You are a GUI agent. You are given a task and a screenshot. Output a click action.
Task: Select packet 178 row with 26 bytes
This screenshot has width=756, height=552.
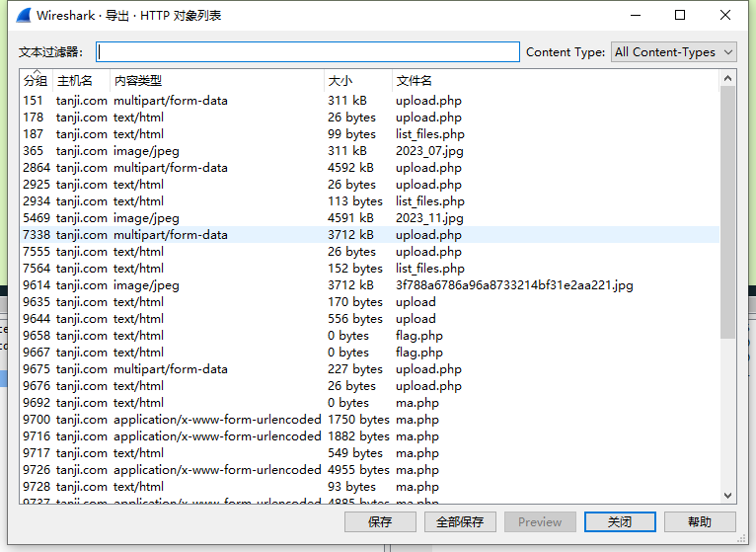(370, 118)
